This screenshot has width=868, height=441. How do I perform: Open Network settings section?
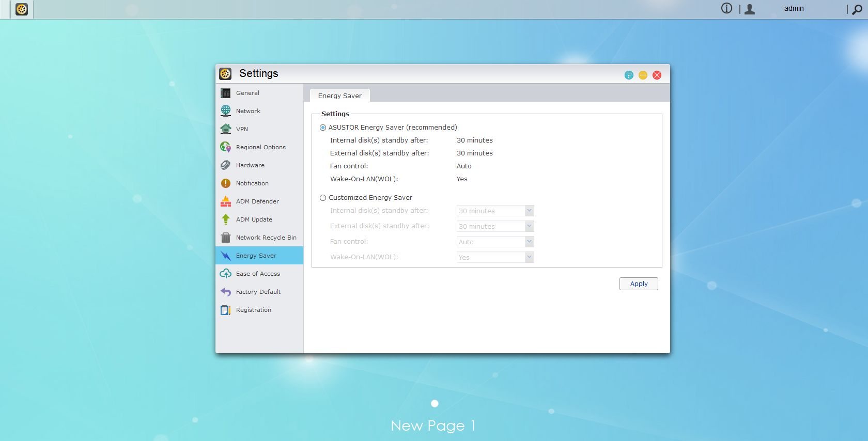[259, 111]
